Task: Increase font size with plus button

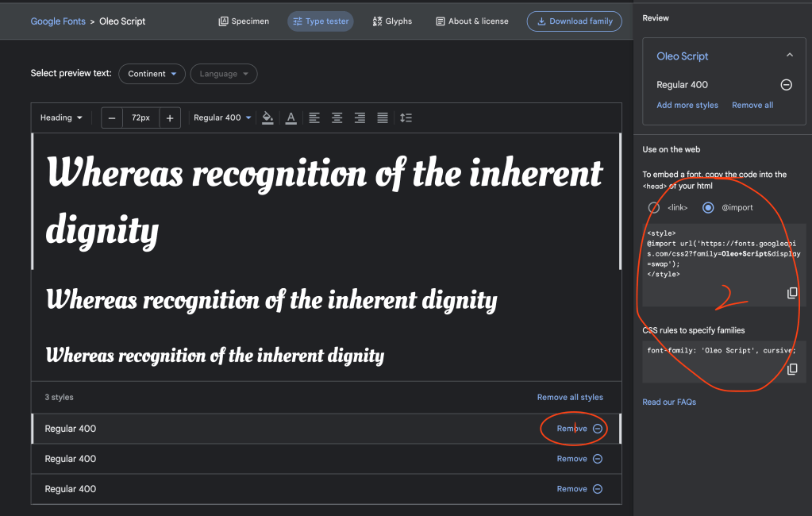Action: coord(170,117)
